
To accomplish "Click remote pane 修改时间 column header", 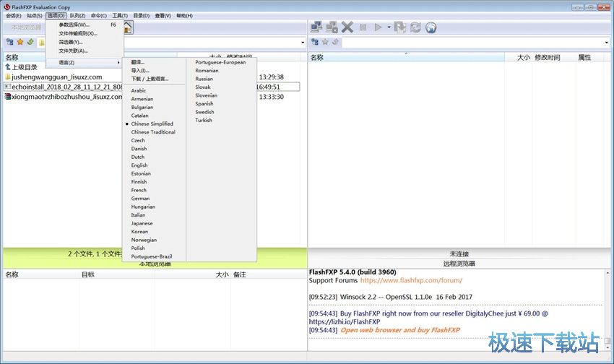I will coord(547,58).
